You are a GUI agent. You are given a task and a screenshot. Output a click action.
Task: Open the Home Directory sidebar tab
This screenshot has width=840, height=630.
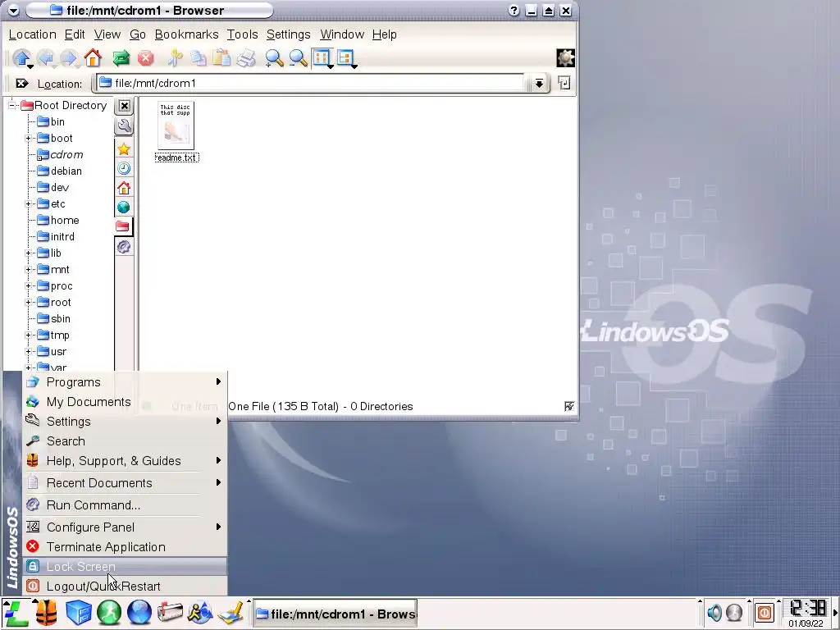click(x=124, y=188)
